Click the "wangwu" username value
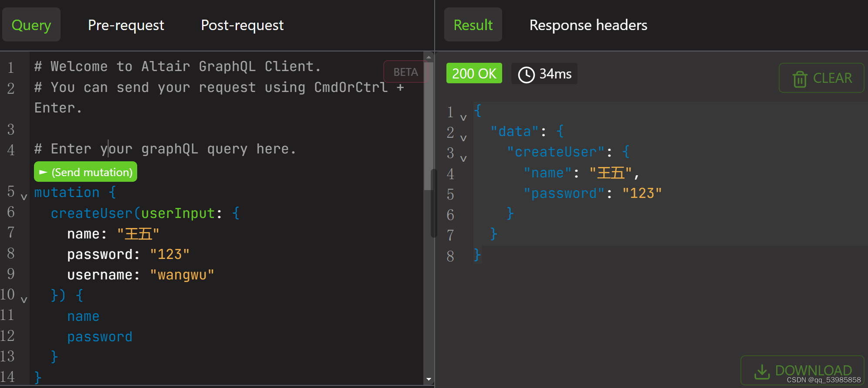868x388 pixels. pyautogui.click(x=182, y=275)
